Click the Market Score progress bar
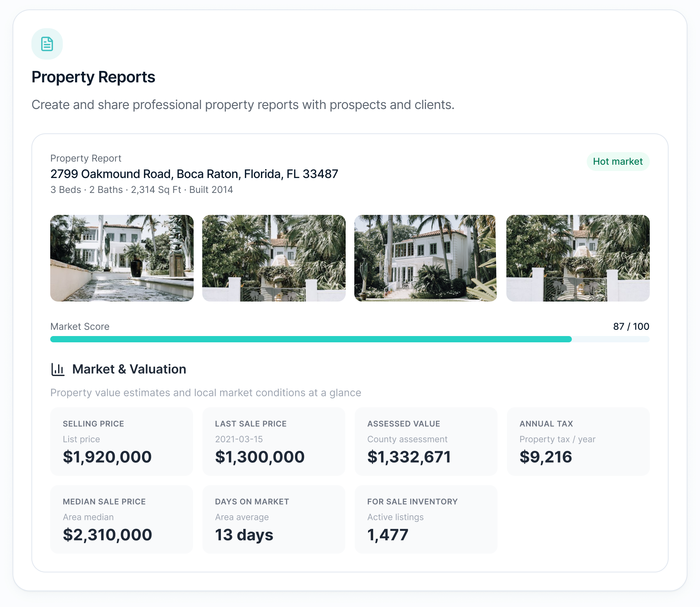The width and height of the screenshot is (700, 607). (350, 339)
